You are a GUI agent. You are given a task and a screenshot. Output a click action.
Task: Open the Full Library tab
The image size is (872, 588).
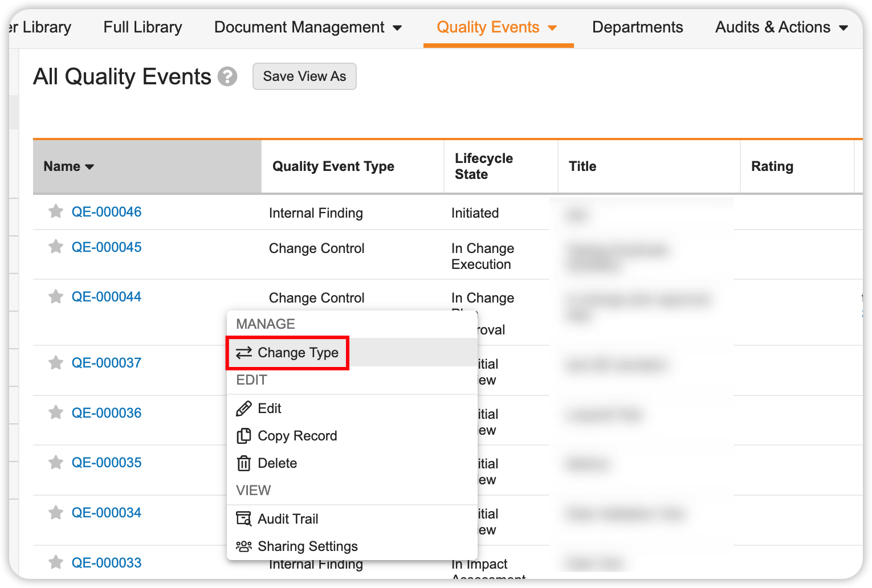(x=142, y=27)
